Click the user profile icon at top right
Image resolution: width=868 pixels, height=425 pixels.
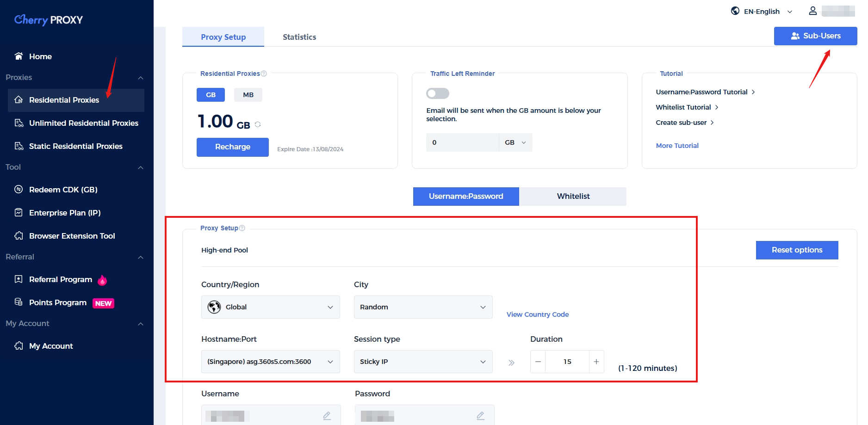click(812, 11)
